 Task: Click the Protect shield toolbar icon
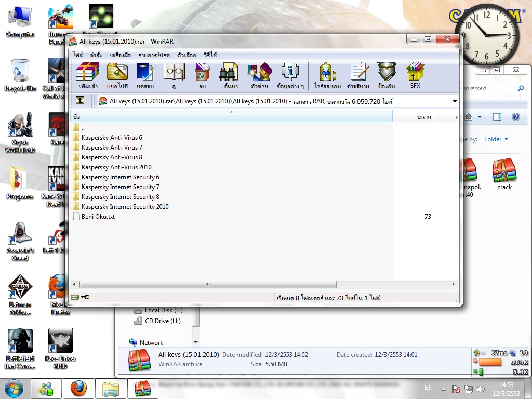(x=387, y=76)
